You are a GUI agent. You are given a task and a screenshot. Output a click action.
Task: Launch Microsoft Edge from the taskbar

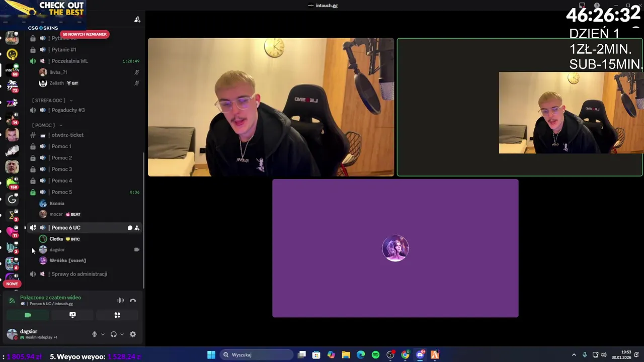(x=361, y=355)
